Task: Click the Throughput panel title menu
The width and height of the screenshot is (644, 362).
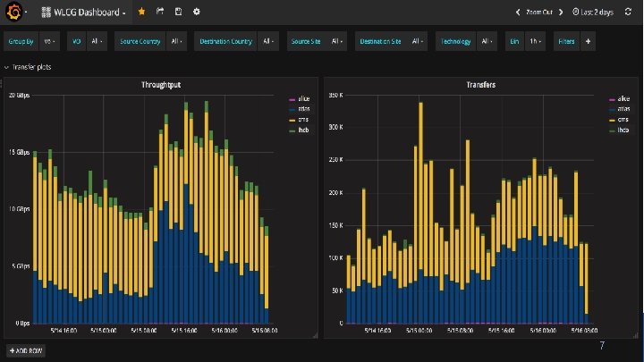Action: tap(161, 85)
